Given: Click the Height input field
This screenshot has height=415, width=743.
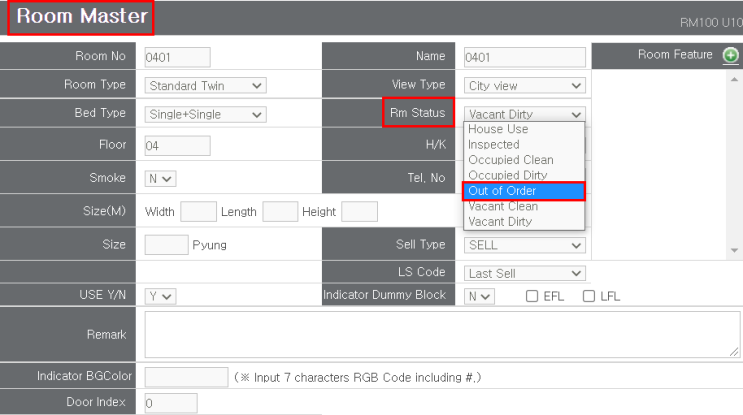Looking at the screenshot, I should pyautogui.click(x=360, y=211).
